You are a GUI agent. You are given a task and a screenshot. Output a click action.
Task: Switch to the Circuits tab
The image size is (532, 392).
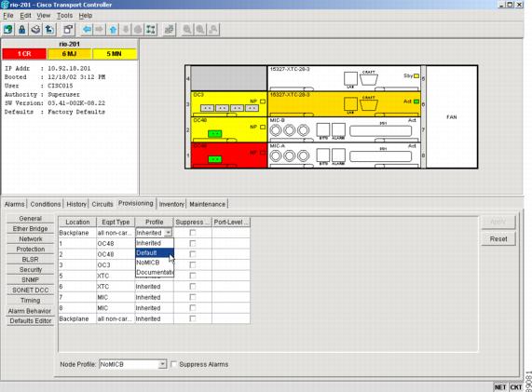coord(102,204)
